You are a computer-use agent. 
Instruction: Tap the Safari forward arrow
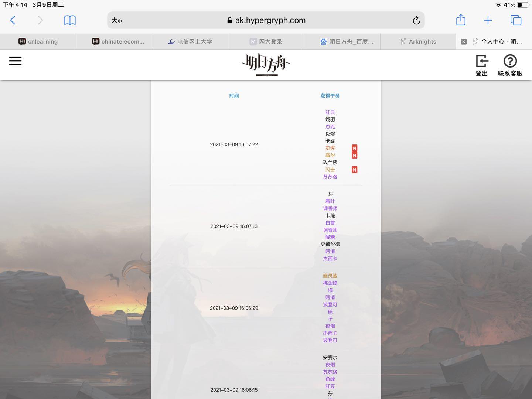coord(40,20)
